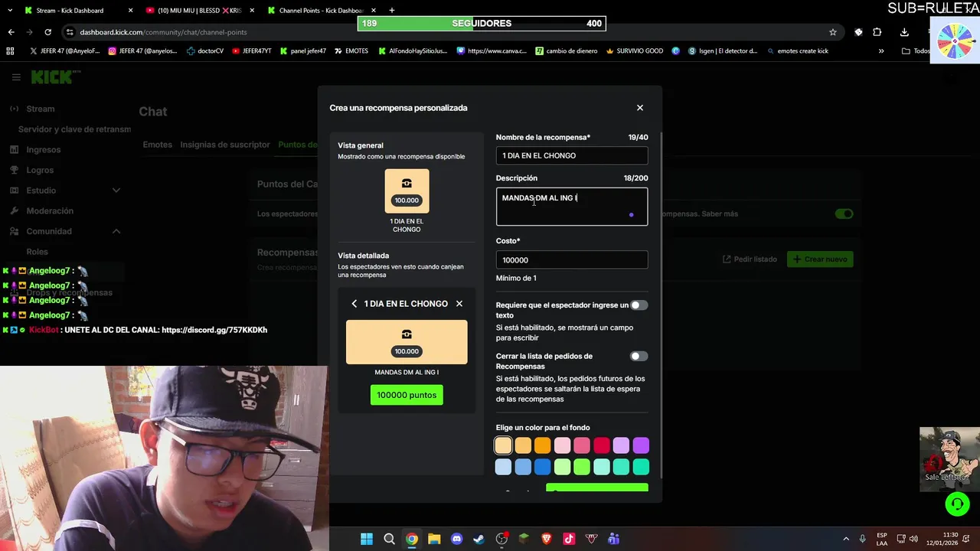Switch to the MIU MIU YouTube tab
Screen dimensions: 980x551
(201, 11)
